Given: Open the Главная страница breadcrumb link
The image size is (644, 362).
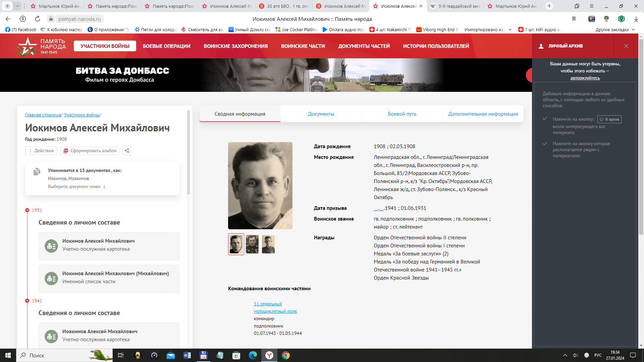Looking at the screenshot, I should tap(43, 115).
